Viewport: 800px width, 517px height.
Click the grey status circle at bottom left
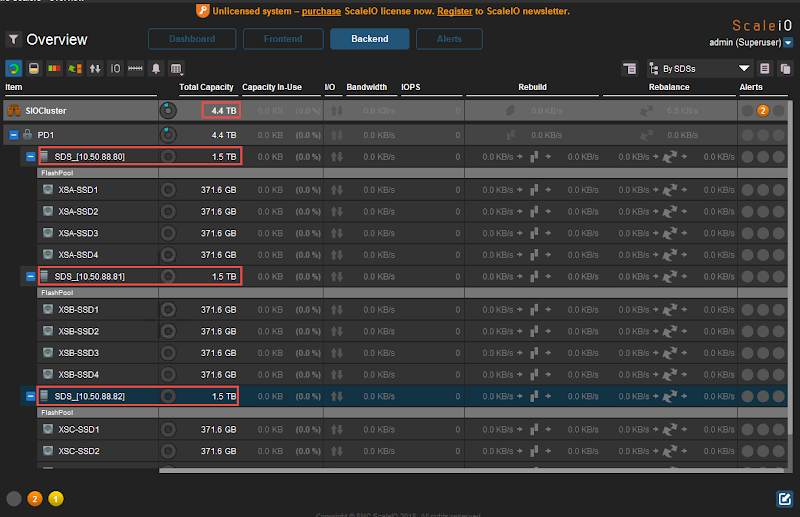tap(14, 499)
